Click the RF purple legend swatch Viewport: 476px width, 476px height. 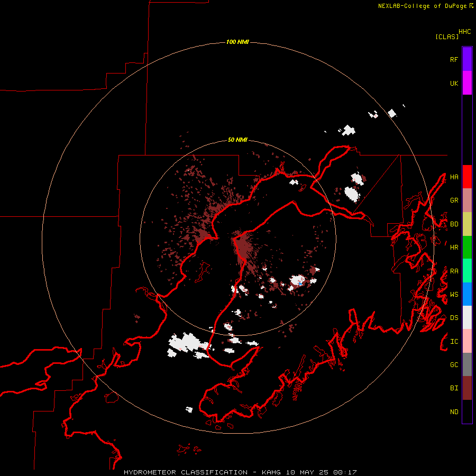pyautogui.click(x=467, y=59)
